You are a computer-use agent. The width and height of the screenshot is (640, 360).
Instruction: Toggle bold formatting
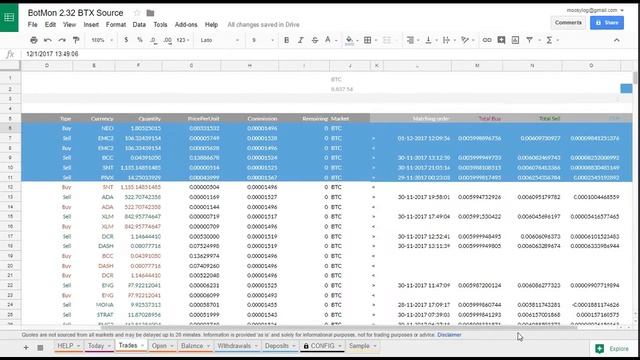pos(287,40)
